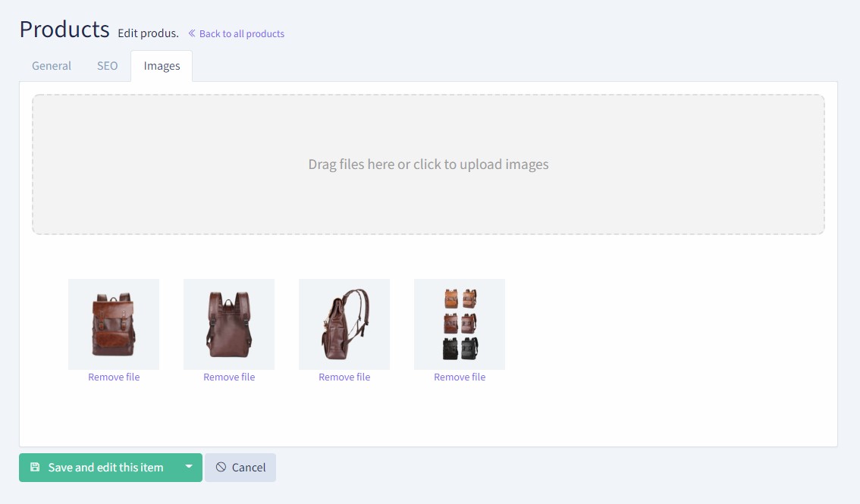Remove file under the side-angle backpack image

click(344, 377)
